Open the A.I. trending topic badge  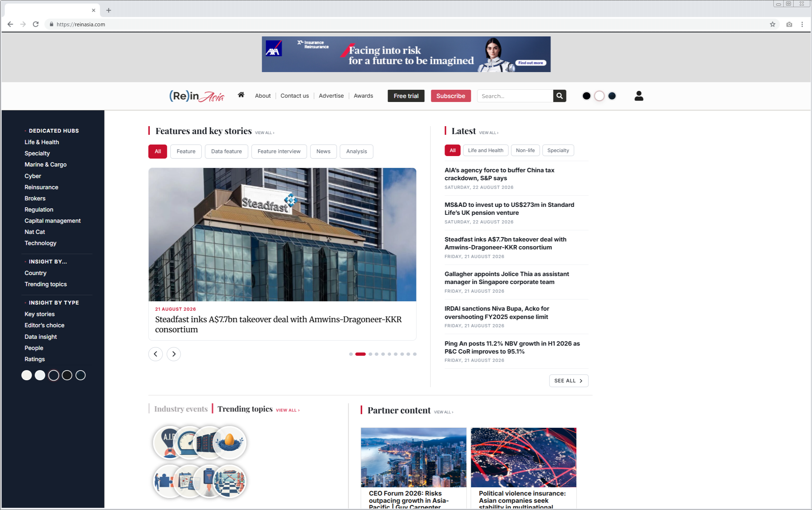pos(167,443)
